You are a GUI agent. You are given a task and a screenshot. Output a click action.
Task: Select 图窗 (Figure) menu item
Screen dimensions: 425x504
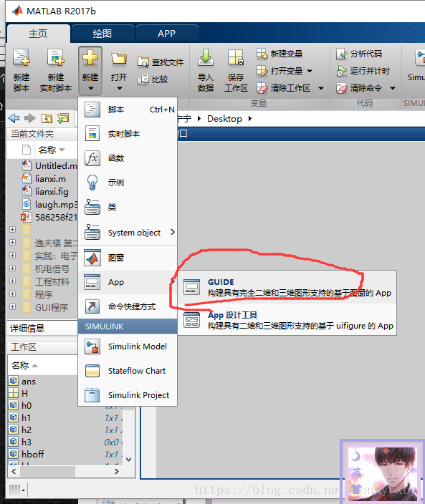click(x=128, y=258)
